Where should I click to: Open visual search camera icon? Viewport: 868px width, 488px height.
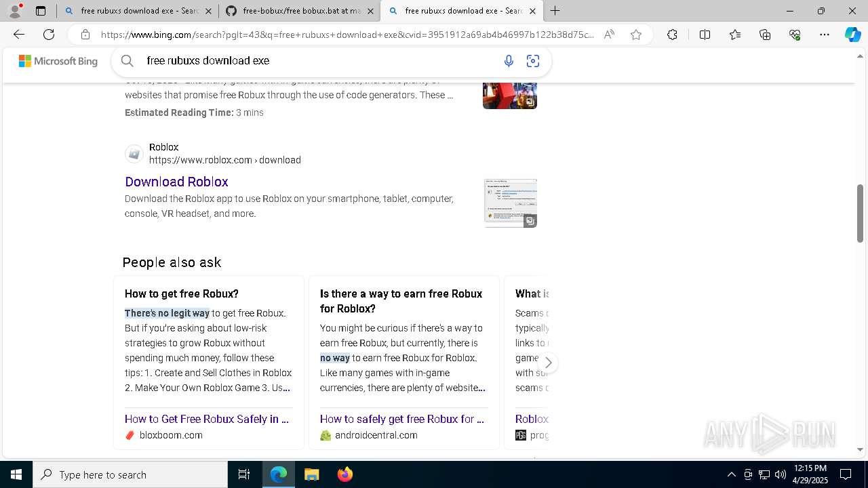click(x=533, y=61)
